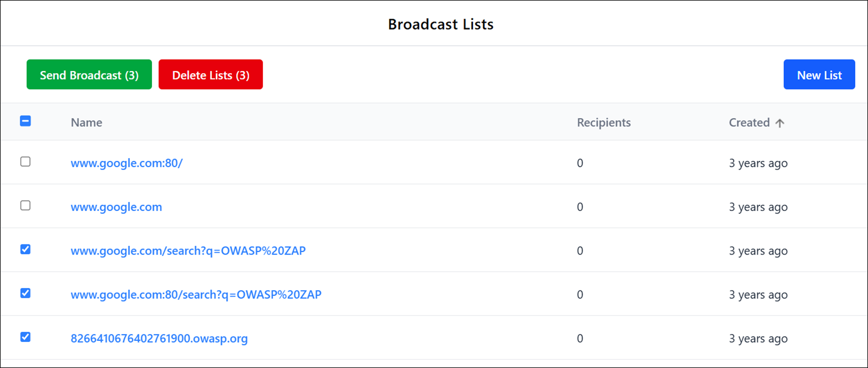The height and width of the screenshot is (368, 868).
Task: Uncheck the 8266410676402761900.owasp.org row checkbox
Action: coord(26,337)
